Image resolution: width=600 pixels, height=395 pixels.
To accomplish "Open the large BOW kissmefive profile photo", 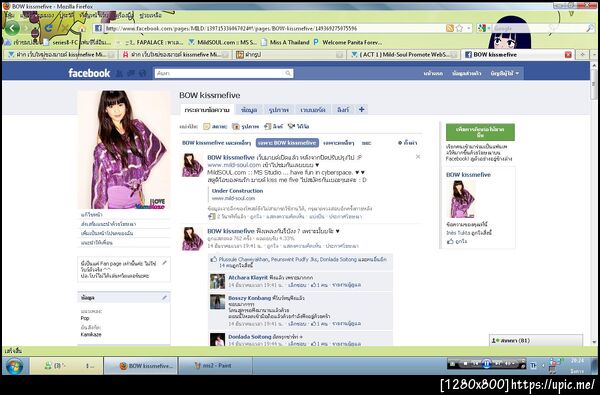I will [124, 150].
